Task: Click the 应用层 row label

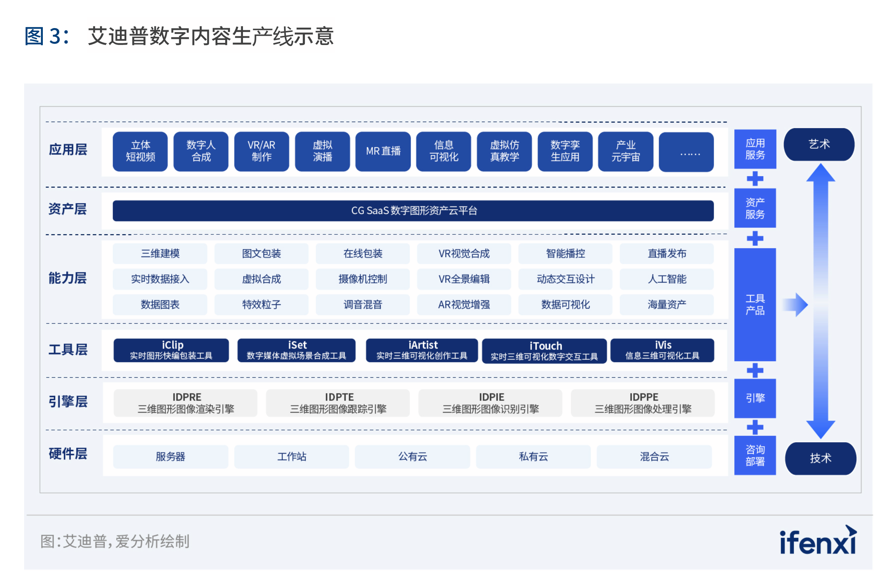Action: pos(68,150)
